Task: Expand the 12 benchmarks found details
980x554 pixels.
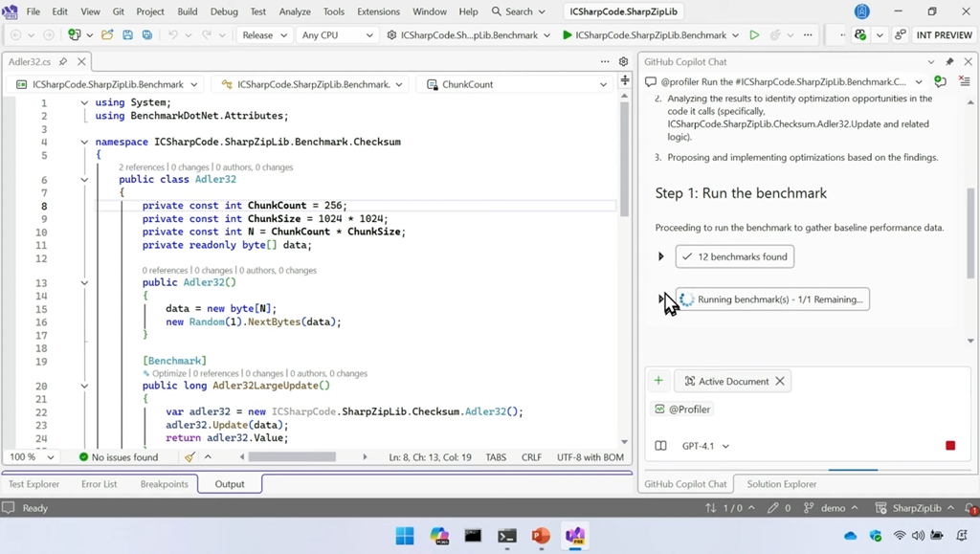Action: tap(660, 256)
